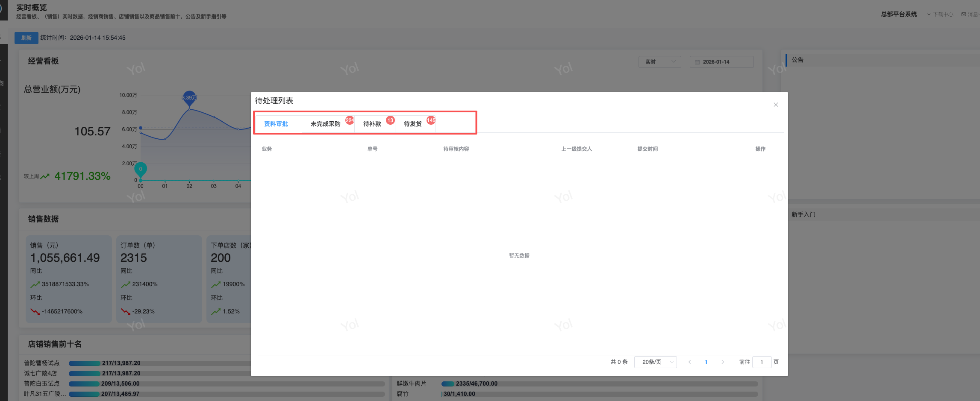Click the 提交时间 column header
The image size is (980, 401).
coord(647,149)
